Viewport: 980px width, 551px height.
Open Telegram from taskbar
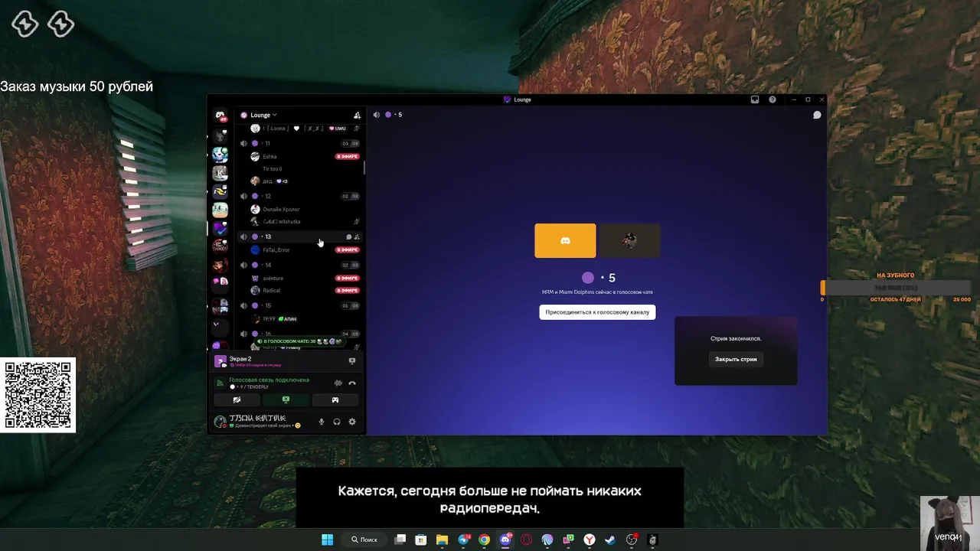pos(463,540)
